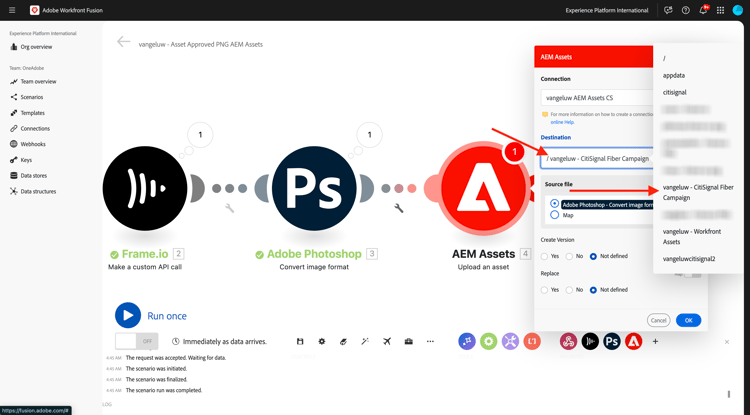Screen dimensions: 750x415
Task: Click the AEM Assets favorite icon
Action: click(x=633, y=341)
